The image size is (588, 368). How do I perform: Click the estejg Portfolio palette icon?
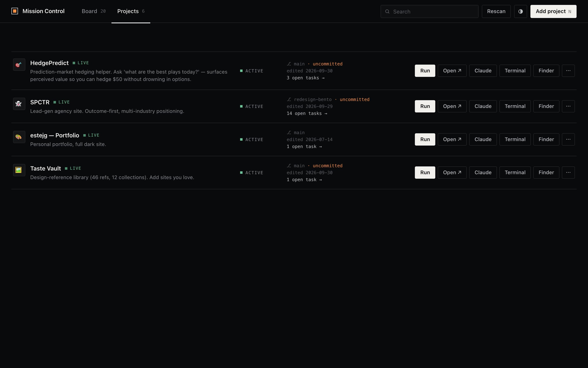click(19, 137)
